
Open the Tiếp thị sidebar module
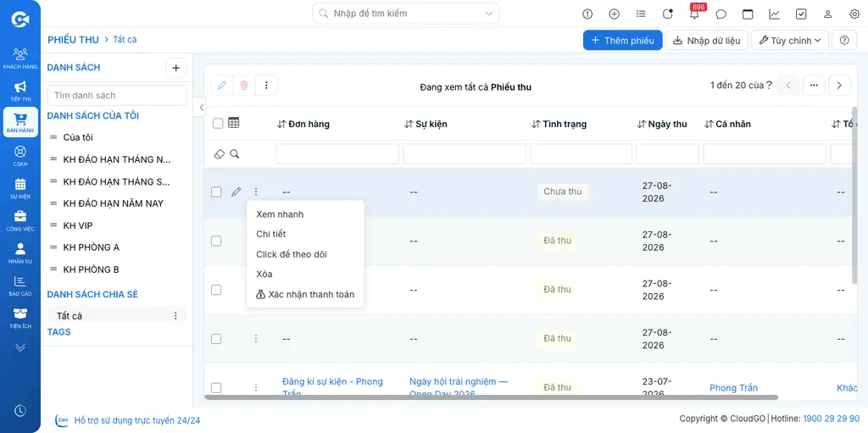point(20,91)
